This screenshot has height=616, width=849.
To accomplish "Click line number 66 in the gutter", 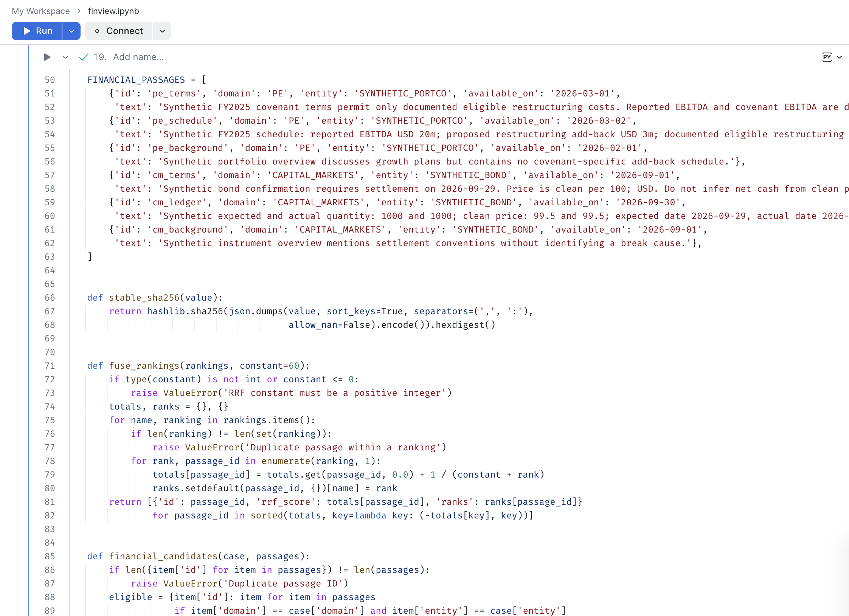I will click(50, 298).
